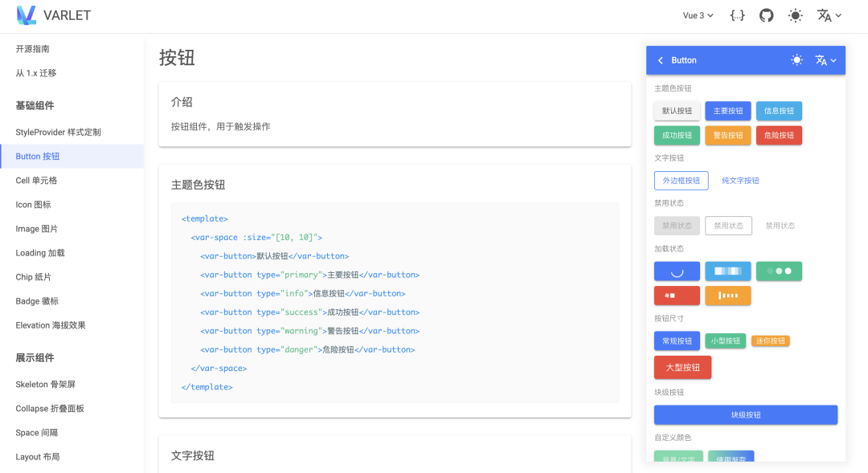Toggle theme via sun icon in mobile preview header
Screen dimensions: 868x473
tap(797, 59)
